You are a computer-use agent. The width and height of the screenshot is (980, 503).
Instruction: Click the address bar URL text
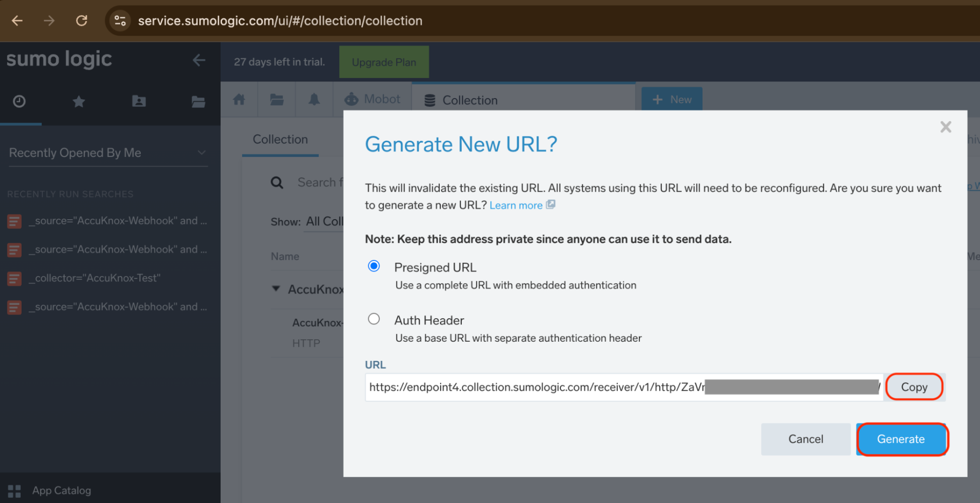(x=280, y=21)
